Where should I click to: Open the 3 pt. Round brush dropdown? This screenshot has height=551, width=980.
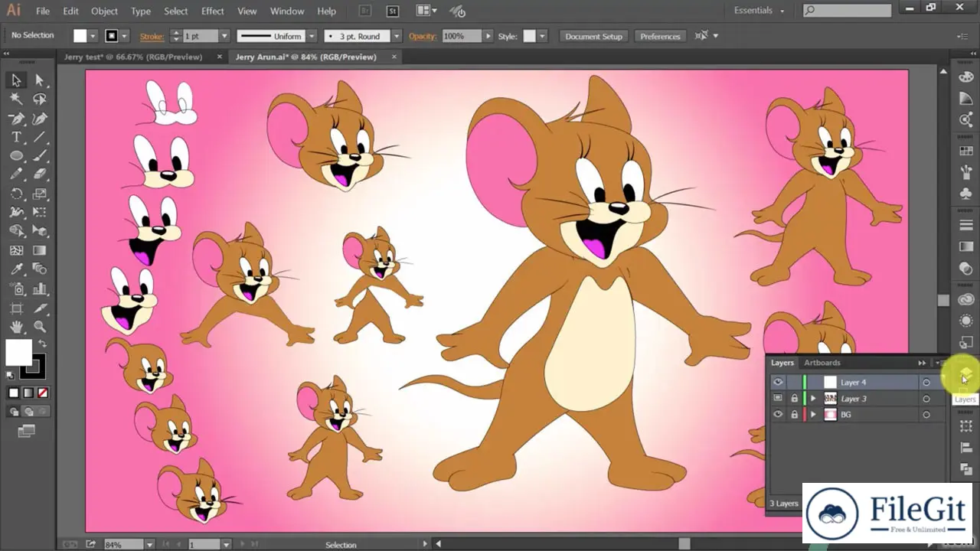pos(397,36)
